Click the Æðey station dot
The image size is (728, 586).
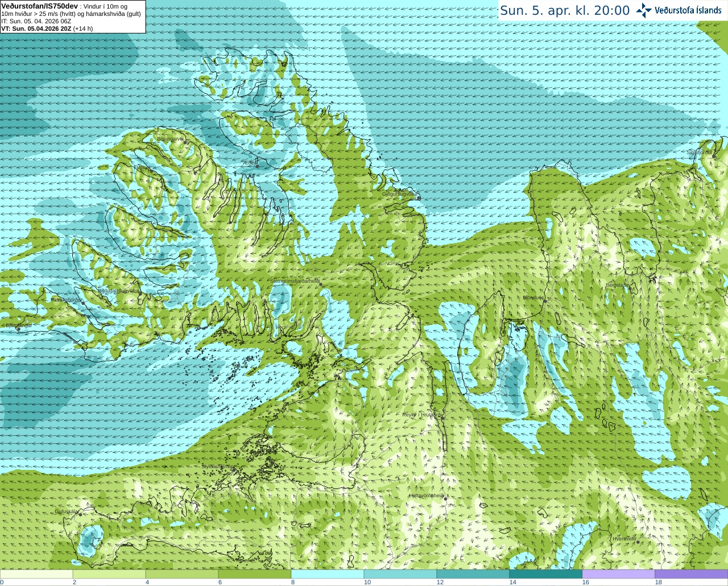(x=257, y=166)
